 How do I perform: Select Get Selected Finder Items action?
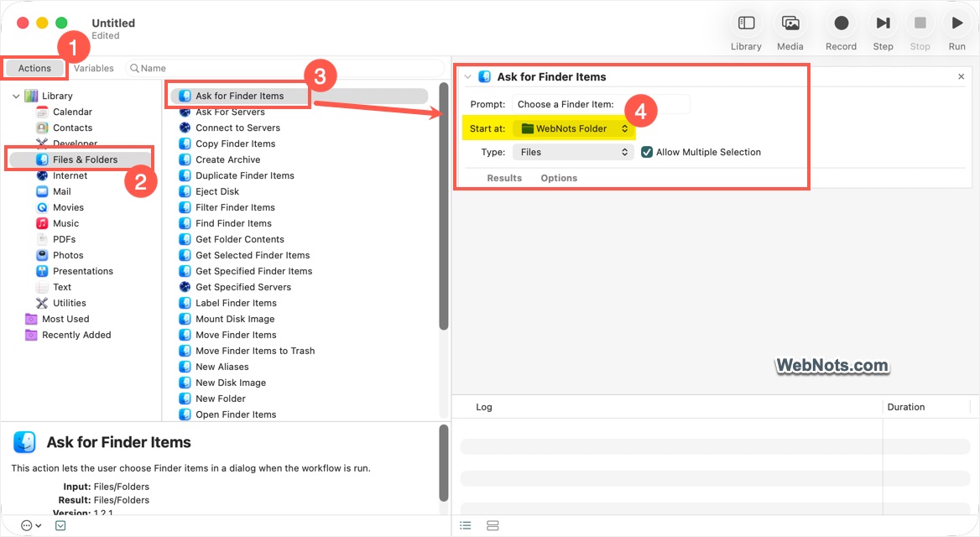coord(253,255)
